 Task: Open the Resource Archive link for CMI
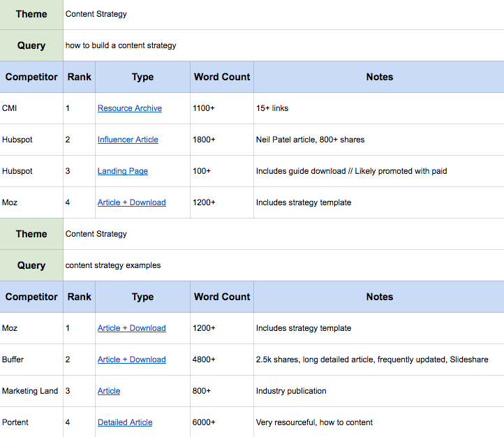130,108
